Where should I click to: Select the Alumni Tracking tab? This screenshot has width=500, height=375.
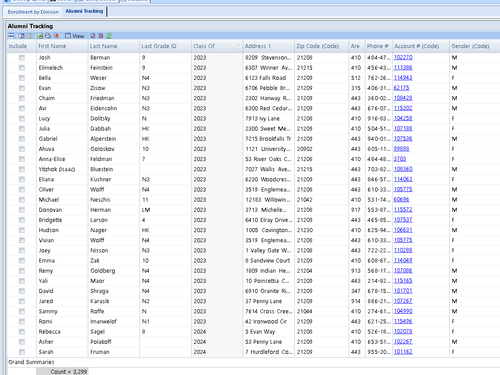[84, 11]
